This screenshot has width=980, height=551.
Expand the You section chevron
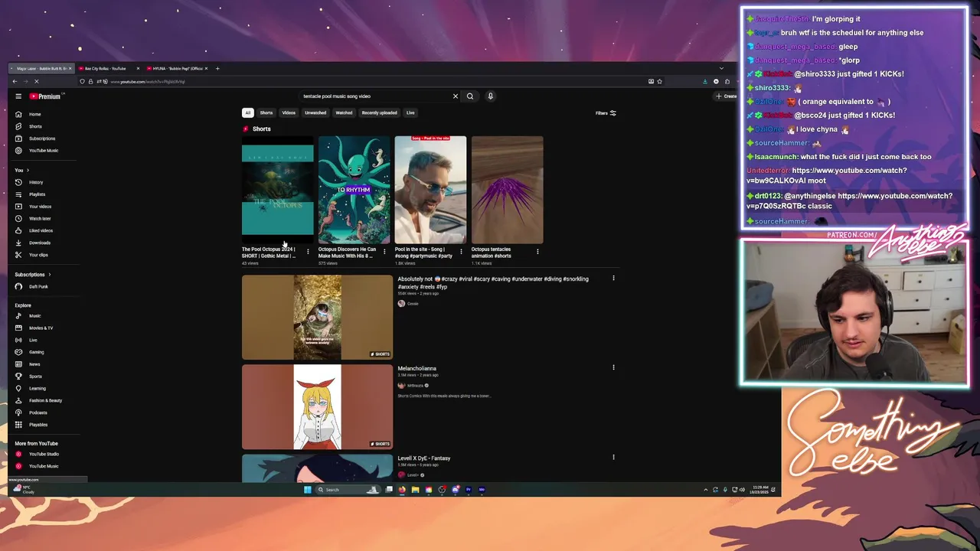click(x=28, y=170)
